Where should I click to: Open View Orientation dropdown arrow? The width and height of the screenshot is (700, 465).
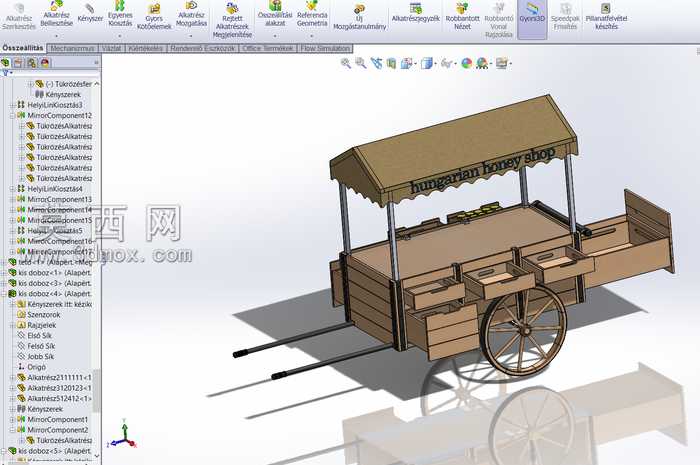[x=415, y=64]
